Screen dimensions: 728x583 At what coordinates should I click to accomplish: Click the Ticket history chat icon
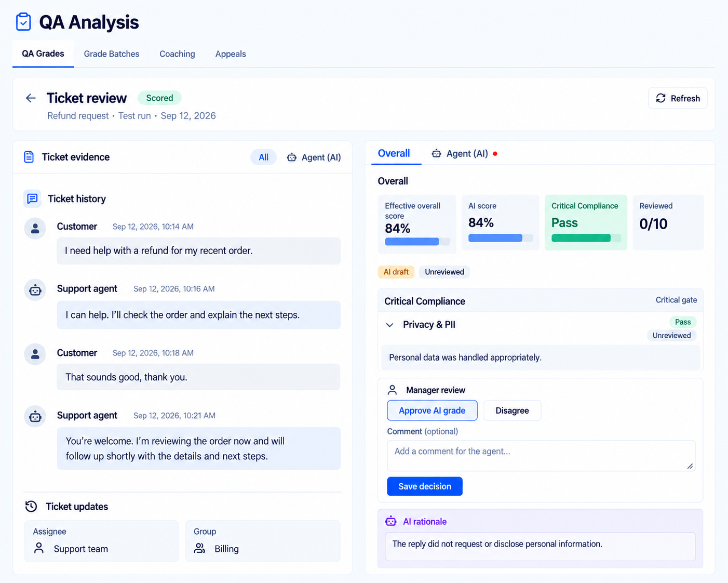point(32,198)
